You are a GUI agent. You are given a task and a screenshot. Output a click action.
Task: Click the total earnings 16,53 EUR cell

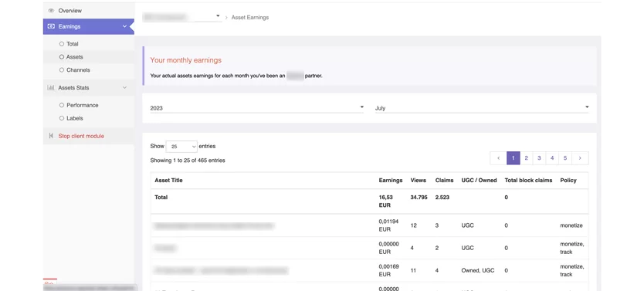pyautogui.click(x=385, y=201)
